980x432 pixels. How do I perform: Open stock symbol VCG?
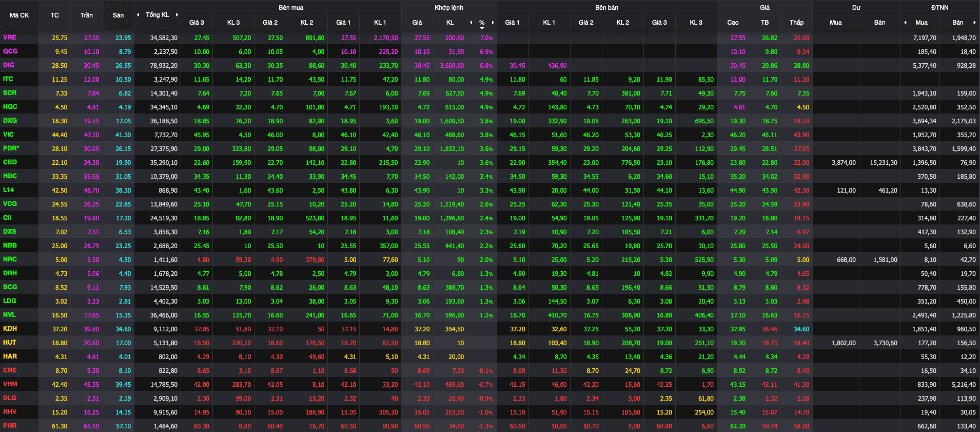coord(10,204)
